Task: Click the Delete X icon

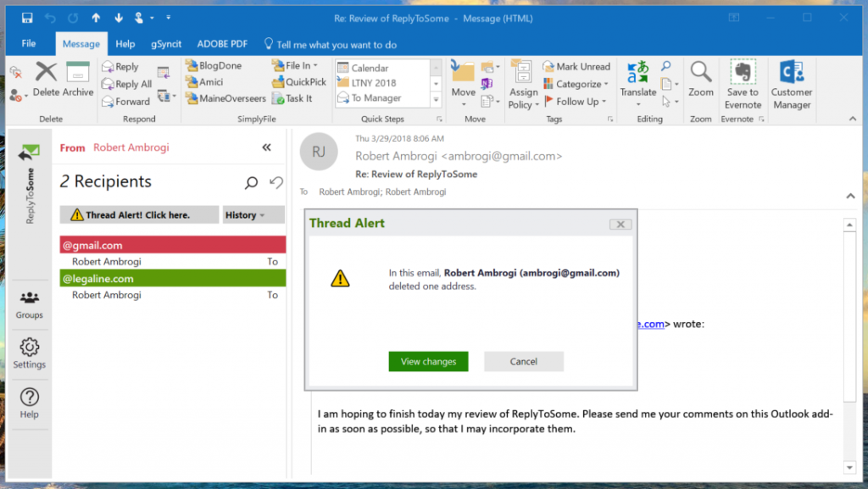Action: point(46,72)
